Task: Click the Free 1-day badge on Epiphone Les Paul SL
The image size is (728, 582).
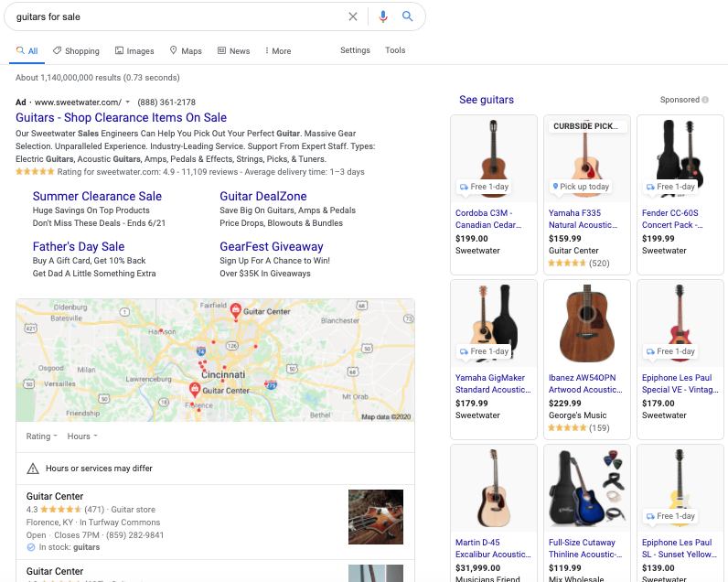Action: pos(671,516)
